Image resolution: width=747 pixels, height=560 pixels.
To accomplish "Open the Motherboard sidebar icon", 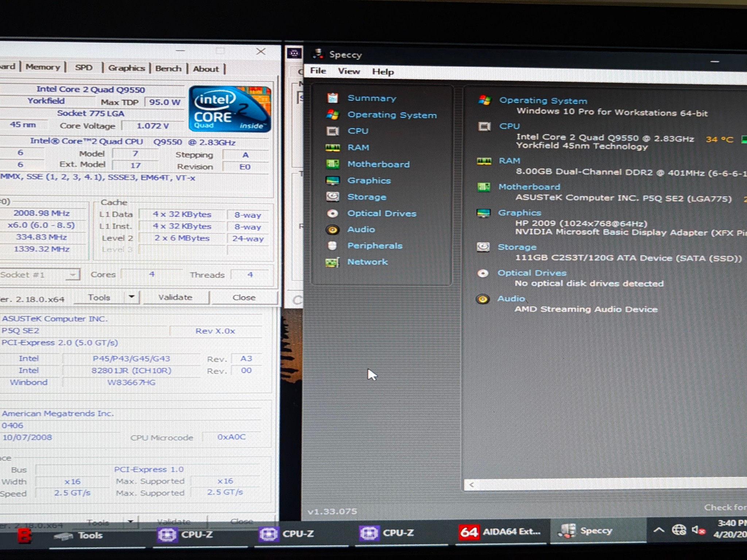I will click(x=332, y=164).
